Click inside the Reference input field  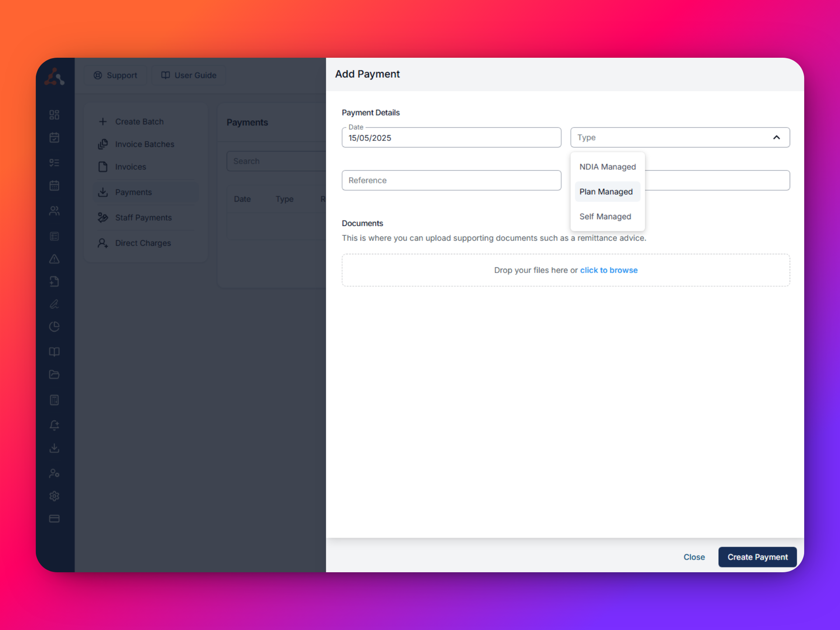(x=451, y=180)
